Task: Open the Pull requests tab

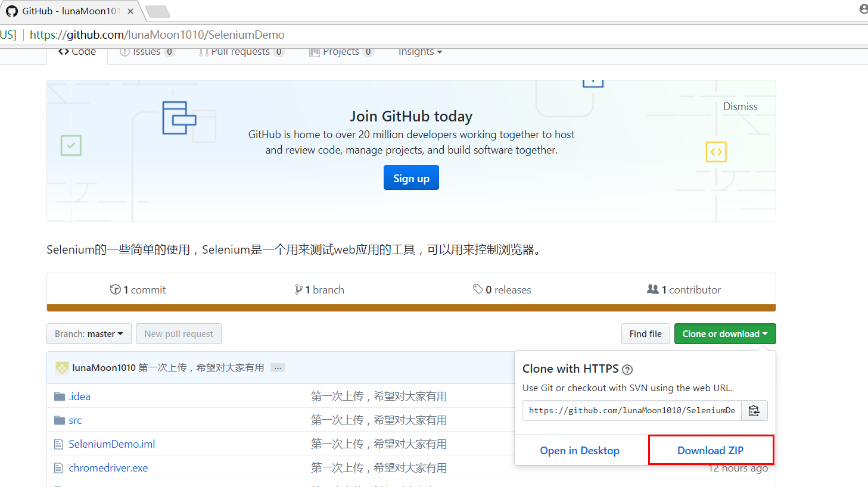Action: pyautogui.click(x=241, y=52)
